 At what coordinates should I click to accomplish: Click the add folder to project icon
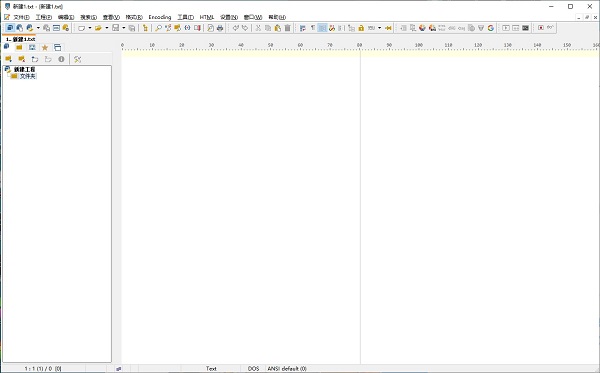[x=8, y=59]
